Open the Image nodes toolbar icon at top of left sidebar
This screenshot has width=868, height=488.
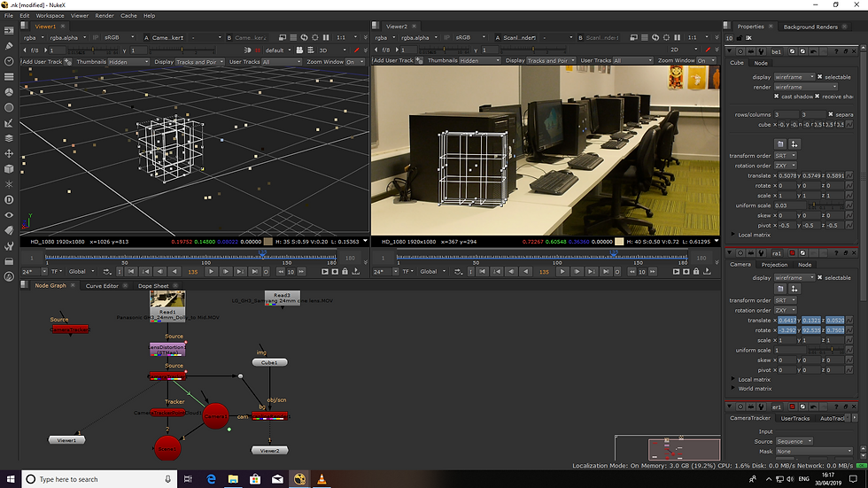(9, 30)
